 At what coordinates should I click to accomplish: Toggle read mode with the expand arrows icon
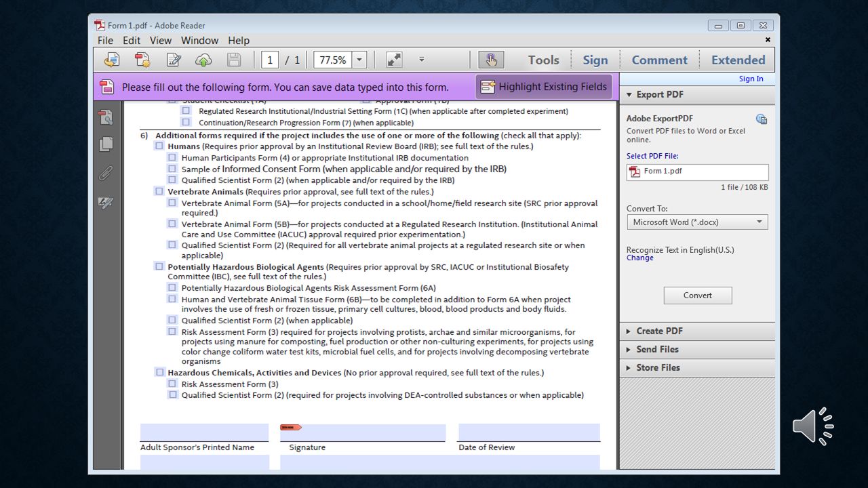(x=394, y=60)
